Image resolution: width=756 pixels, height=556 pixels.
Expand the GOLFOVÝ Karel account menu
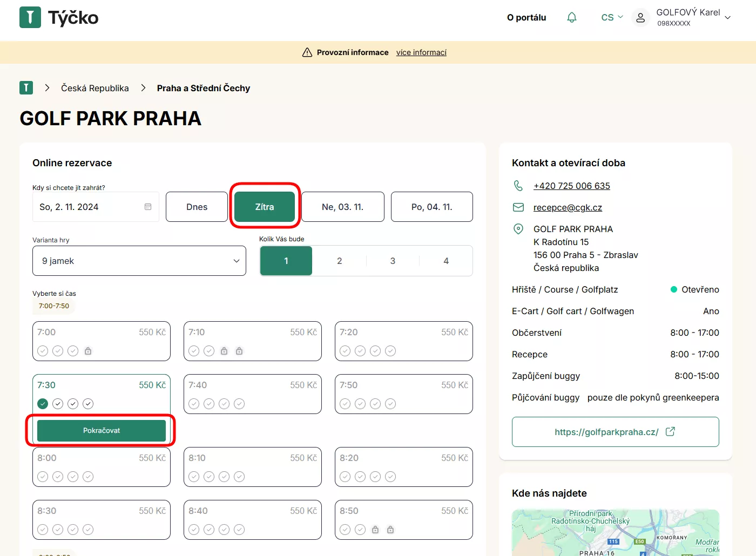pos(693,17)
